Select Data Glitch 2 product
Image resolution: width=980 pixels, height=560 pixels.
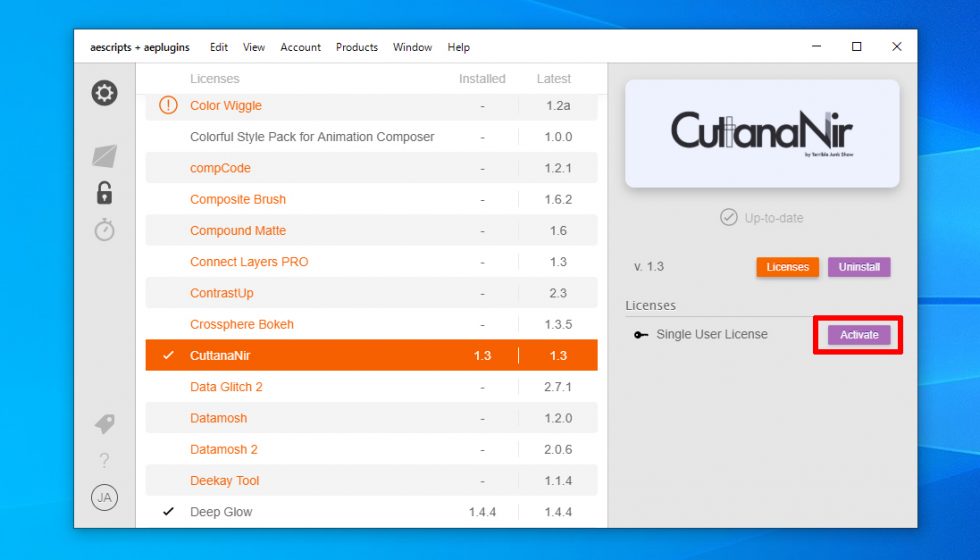click(371, 387)
